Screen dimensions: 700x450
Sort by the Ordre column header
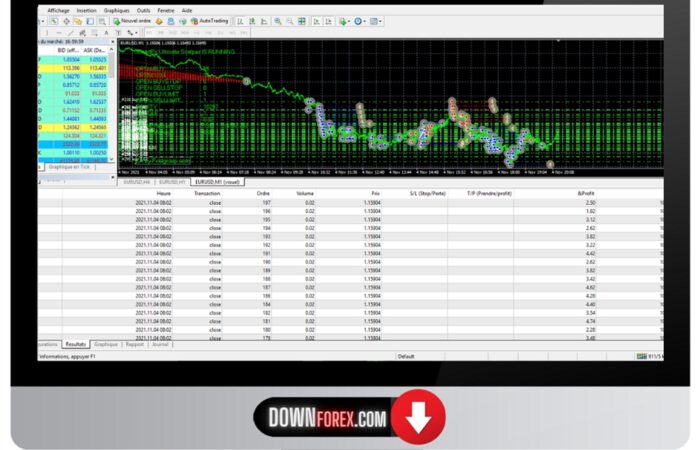263,193
